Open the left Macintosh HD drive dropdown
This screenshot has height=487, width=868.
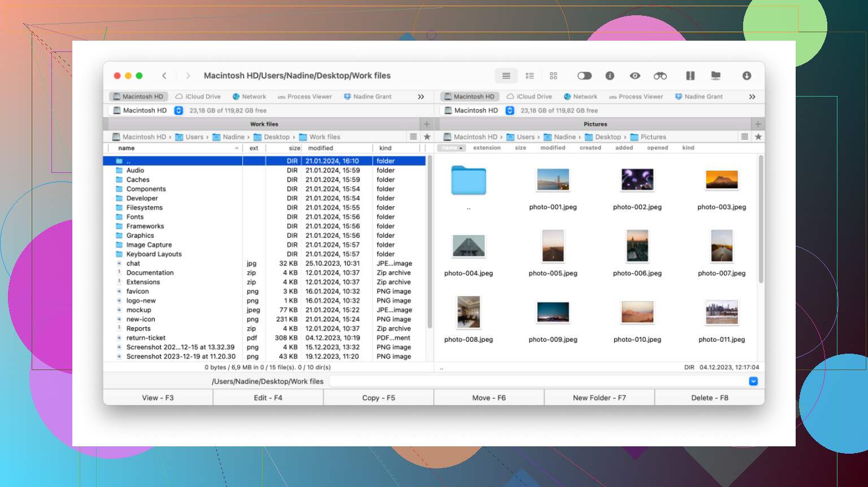click(179, 111)
